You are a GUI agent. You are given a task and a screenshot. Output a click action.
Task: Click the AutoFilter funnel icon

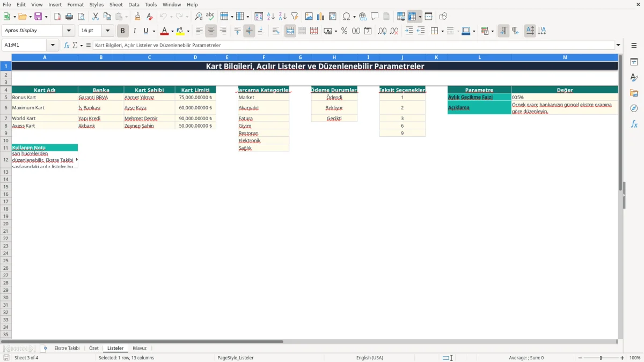(295, 17)
